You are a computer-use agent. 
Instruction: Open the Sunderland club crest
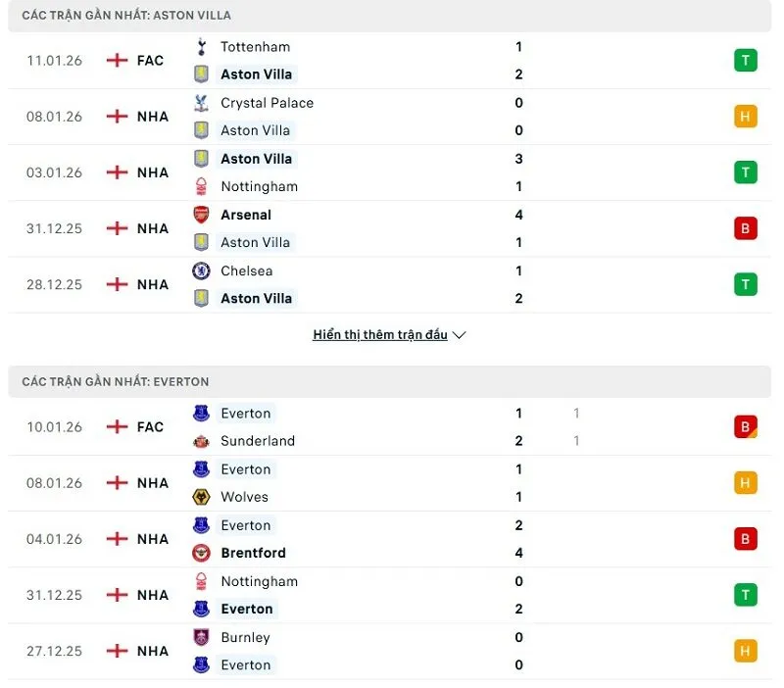(201, 441)
